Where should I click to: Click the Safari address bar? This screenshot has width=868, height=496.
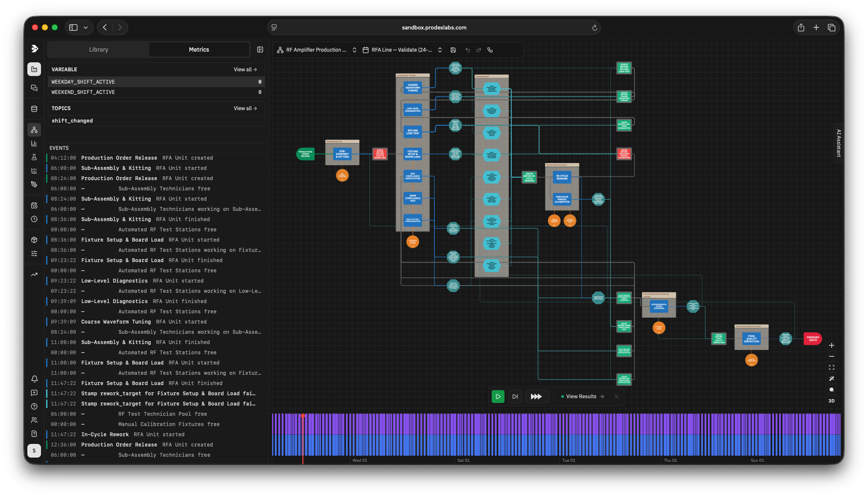click(434, 27)
